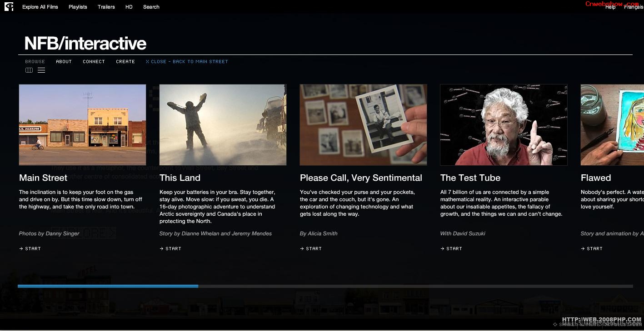
Task: Click 'By Alicia Smith' credit
Action: click(x=319, y=233)
